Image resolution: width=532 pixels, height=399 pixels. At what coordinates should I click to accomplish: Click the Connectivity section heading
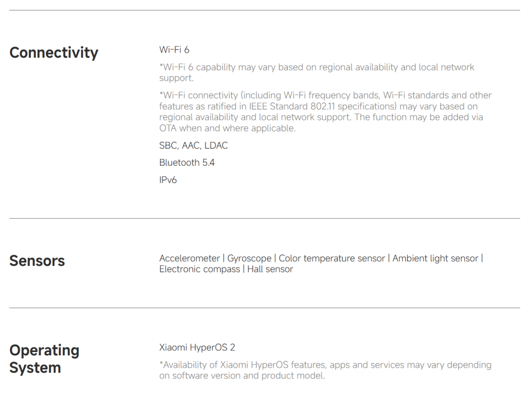(54, 53)
